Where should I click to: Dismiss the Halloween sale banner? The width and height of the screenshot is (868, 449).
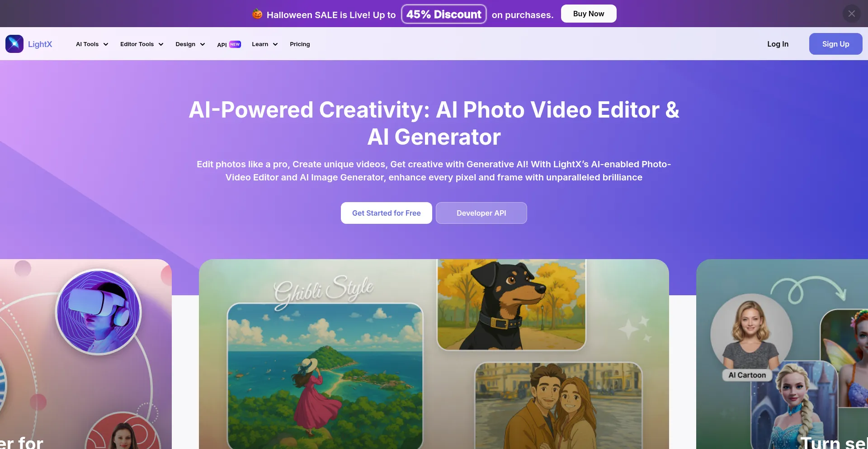[x=851, y=14]
